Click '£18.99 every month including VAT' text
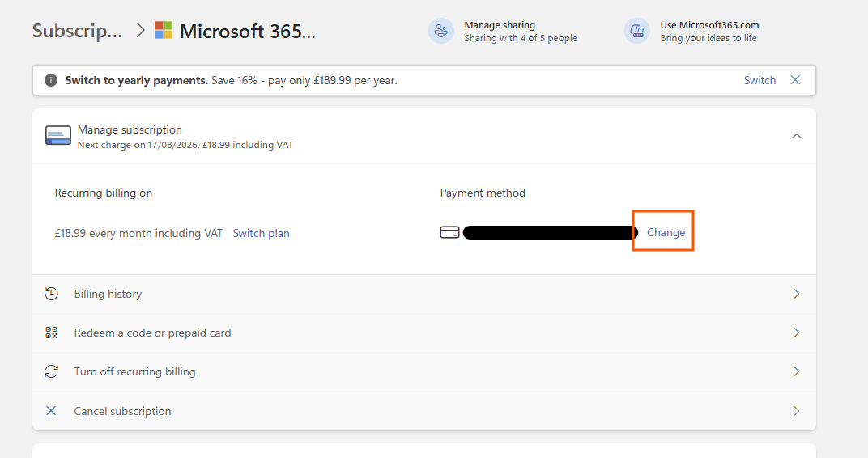The width and height of the screenshot is (868, 458). [x=138, y=233]
